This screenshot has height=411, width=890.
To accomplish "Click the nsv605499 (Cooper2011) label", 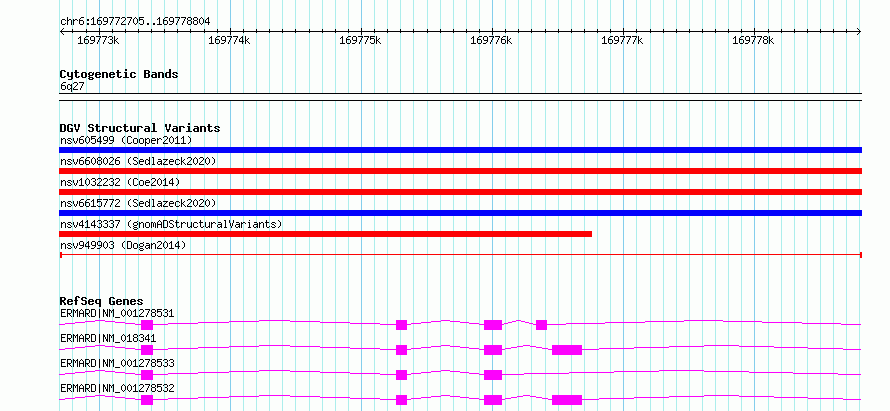I will pyautogui.click(x=126, y=140).
